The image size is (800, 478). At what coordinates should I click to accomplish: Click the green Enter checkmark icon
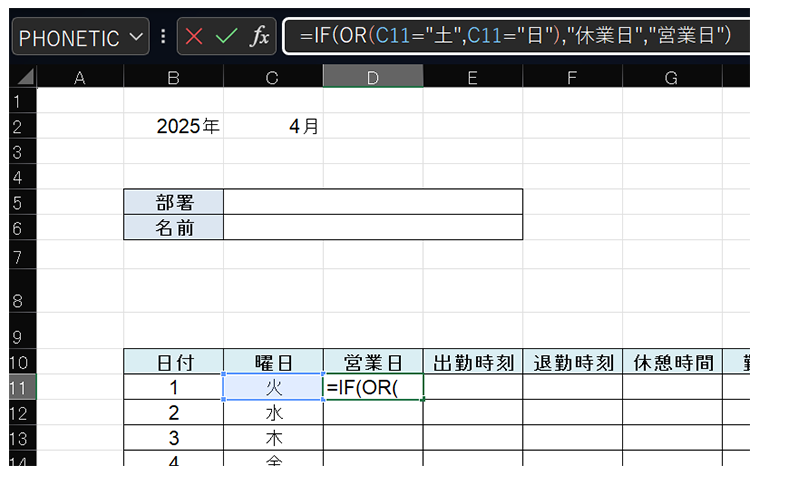[226, 38]
